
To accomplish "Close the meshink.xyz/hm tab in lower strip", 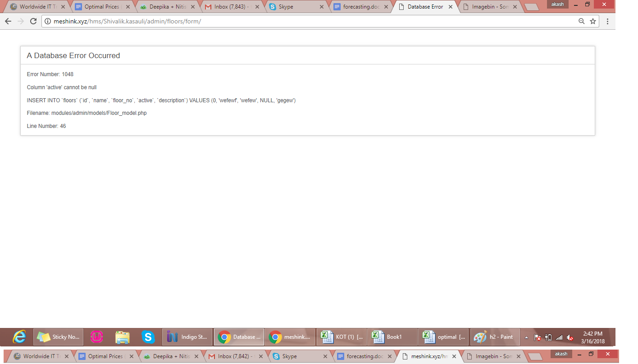I will click(454, 356).
